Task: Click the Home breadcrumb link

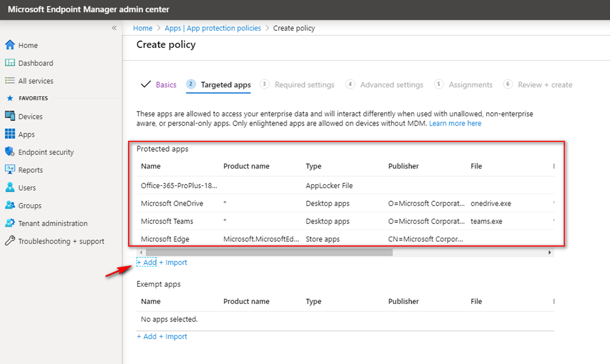Action: pyautogui.click(x=143, y=28)
